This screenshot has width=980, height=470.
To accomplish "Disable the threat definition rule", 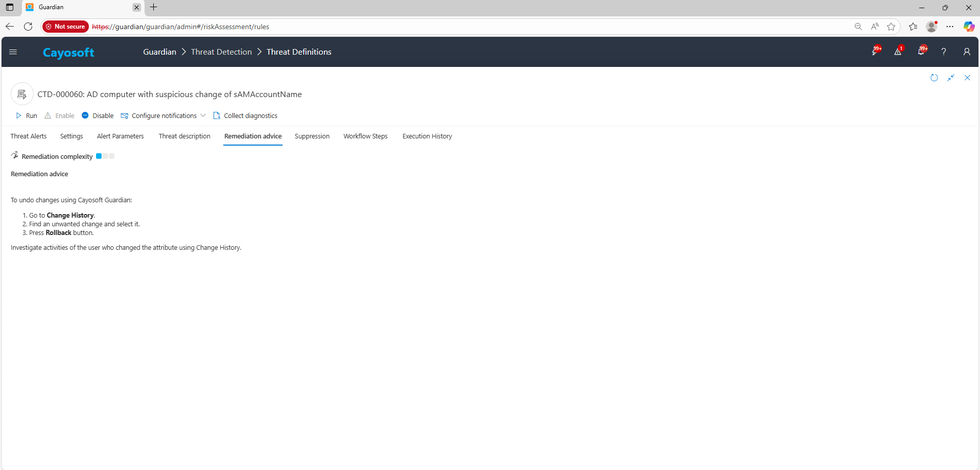I will (98, 116).
